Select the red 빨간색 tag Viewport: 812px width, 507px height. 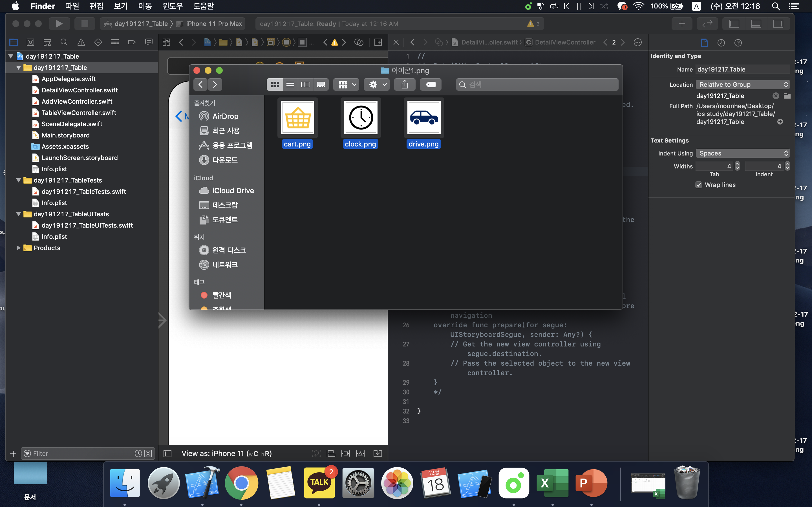click(x=221, y=295)
